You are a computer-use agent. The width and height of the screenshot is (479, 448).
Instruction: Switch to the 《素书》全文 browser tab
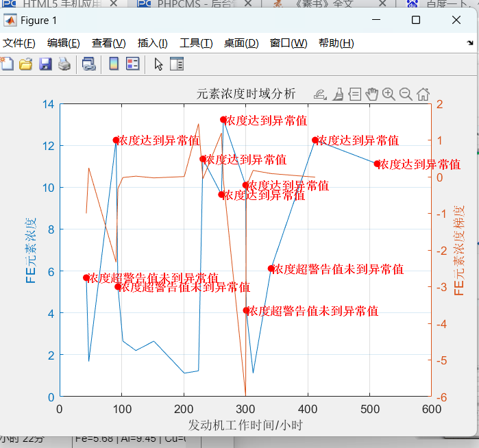[x=324, y=3]
